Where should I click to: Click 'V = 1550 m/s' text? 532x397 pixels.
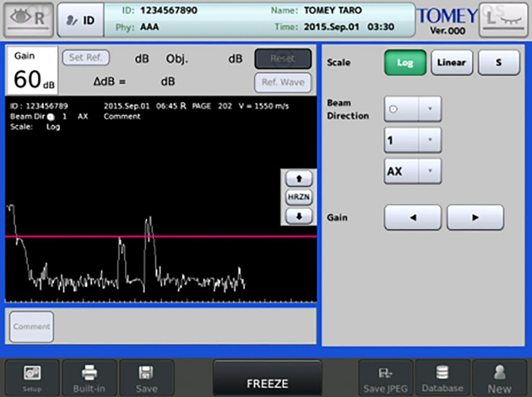pyautogui.click(x=263, y=106)
